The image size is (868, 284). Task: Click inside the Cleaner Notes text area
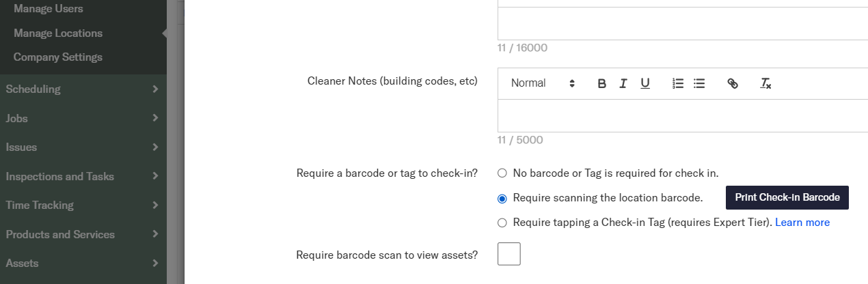coord(682,115)
